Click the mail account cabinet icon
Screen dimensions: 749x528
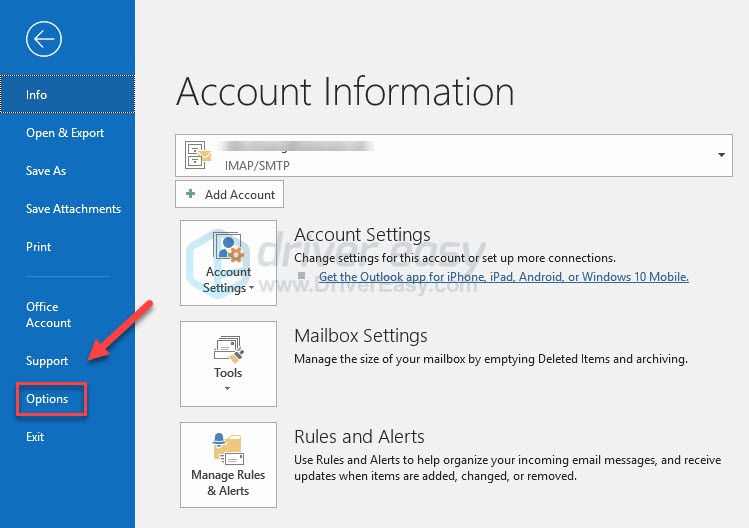click(198, 155)
